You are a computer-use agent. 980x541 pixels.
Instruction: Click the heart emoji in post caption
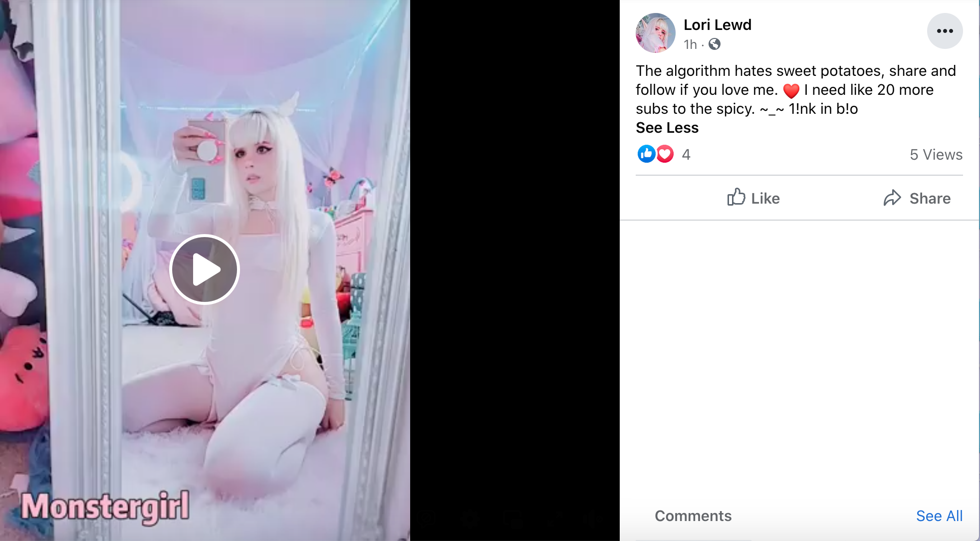pos(791,90)
